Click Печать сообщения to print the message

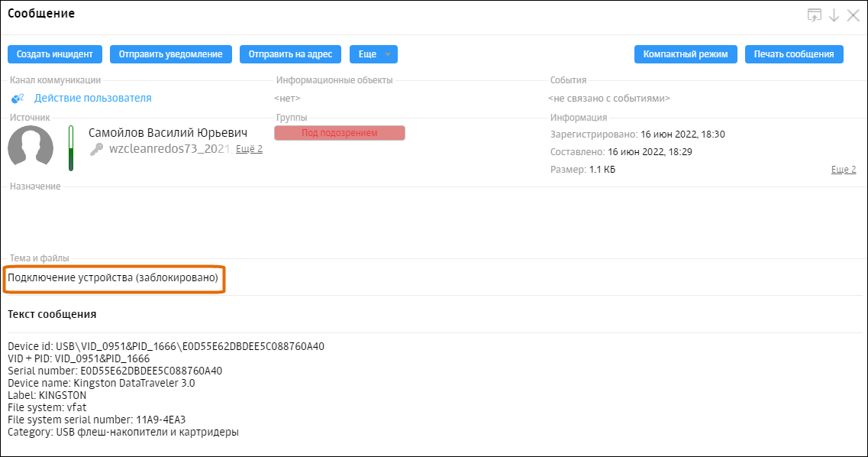coord(793,54)
